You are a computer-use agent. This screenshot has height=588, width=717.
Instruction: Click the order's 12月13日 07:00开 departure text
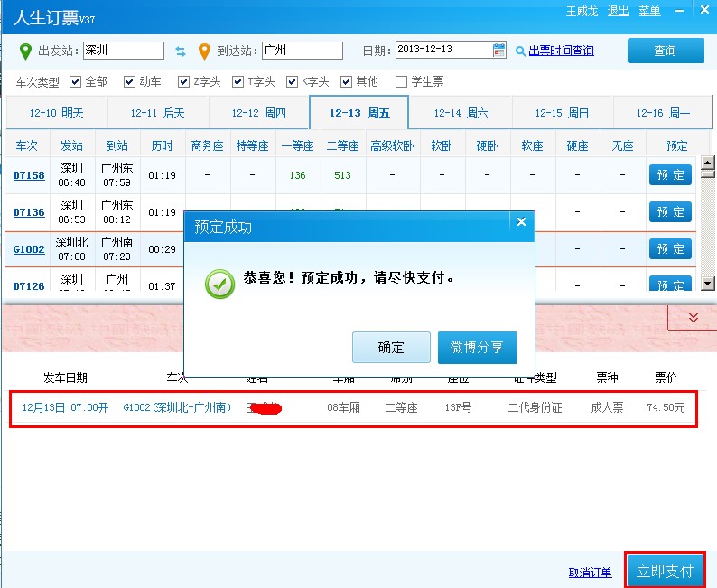click(65, 407)
